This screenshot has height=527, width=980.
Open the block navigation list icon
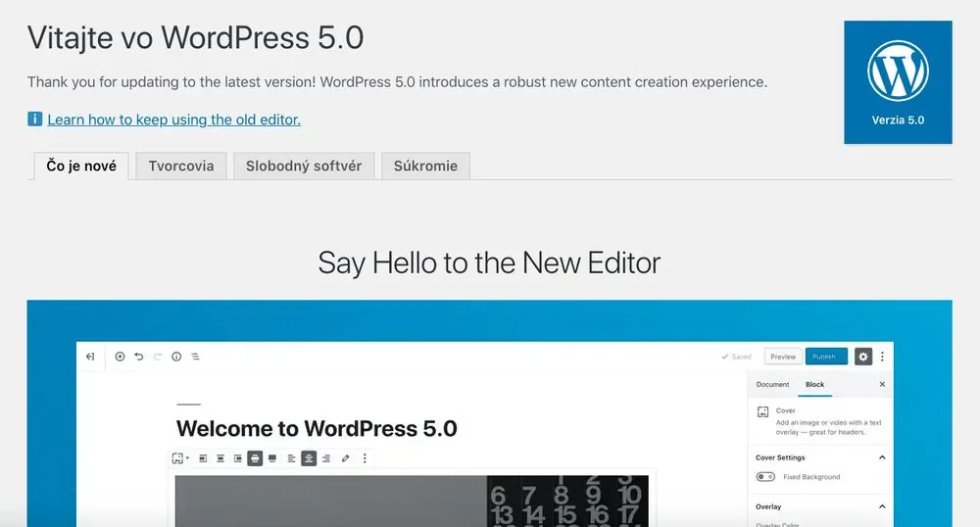[195, 357]
